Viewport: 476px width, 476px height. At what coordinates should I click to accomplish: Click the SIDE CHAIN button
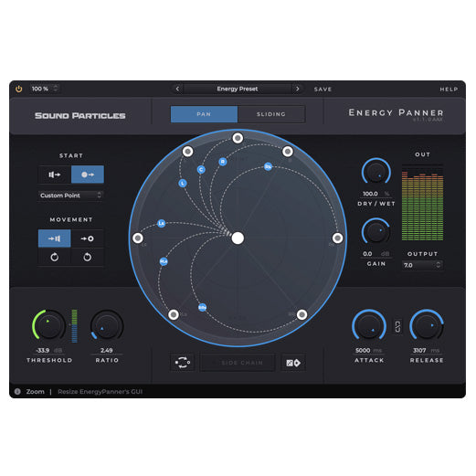238,363
